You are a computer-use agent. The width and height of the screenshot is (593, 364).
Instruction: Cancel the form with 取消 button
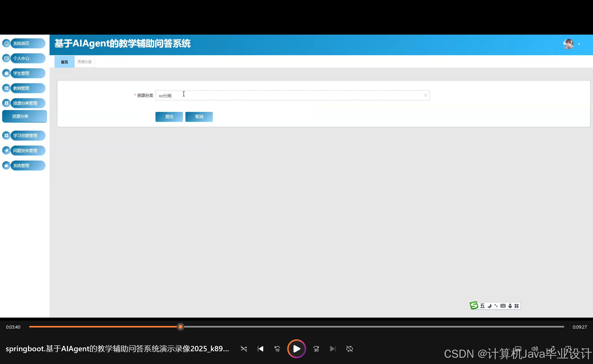(199, 117)
